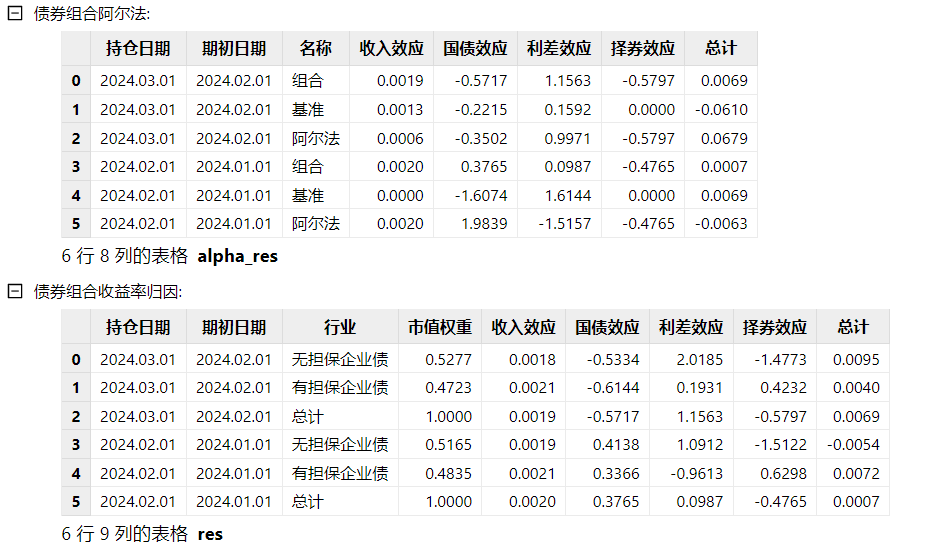Click the alpha_res variable name label
Viewport: 946px width, 548px height.
[x=238, y=257]
